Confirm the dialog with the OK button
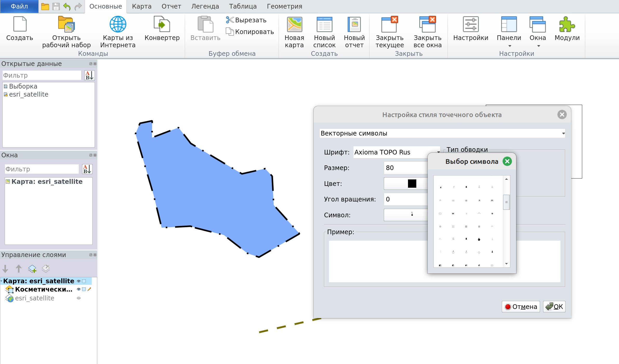 (554, 307)
